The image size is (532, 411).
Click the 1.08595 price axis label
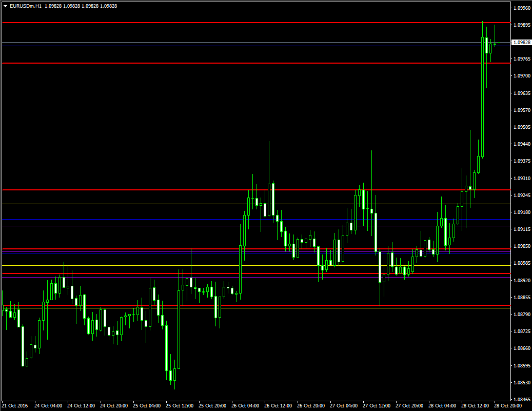(522, 366)
